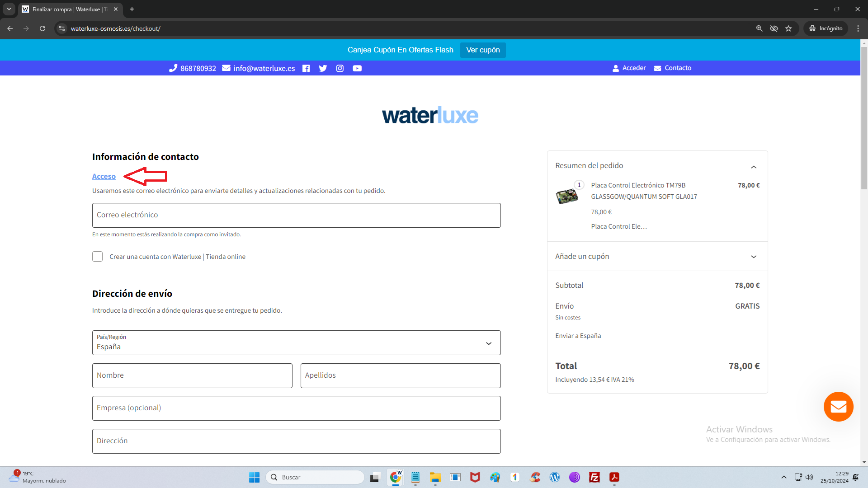Click the taskbar Buscar search box
This screenshot has height=488, width=868.
(315, 477)
